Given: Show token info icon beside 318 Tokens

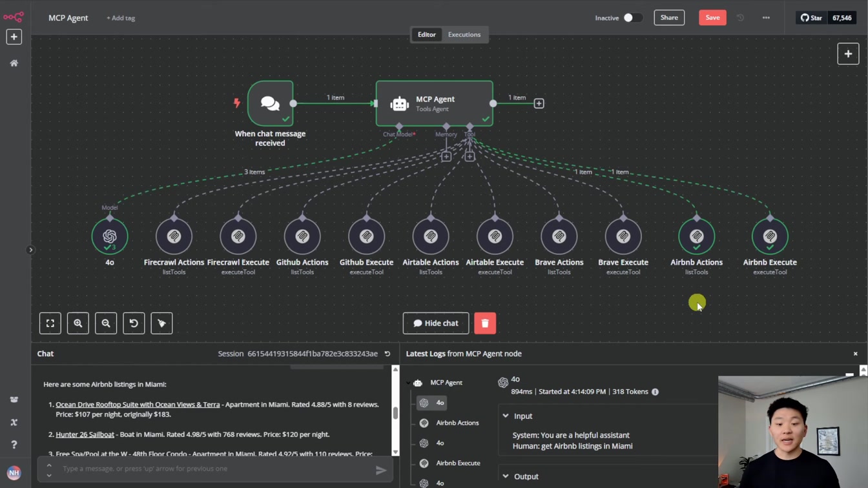Looking at the screenshot, I should click(x=655, y=392).
